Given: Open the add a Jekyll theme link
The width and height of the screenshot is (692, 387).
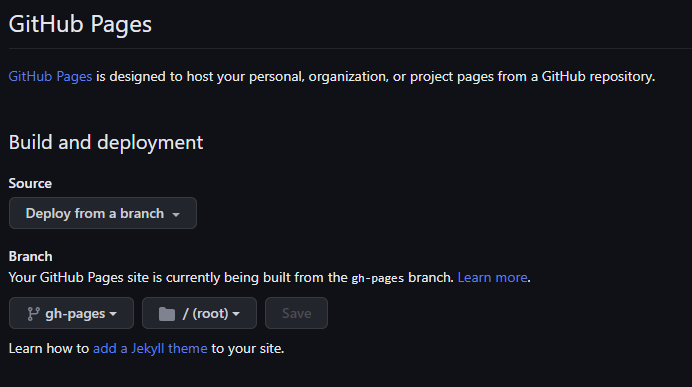Looking at the screenshot, I should [x=150, y=349].
